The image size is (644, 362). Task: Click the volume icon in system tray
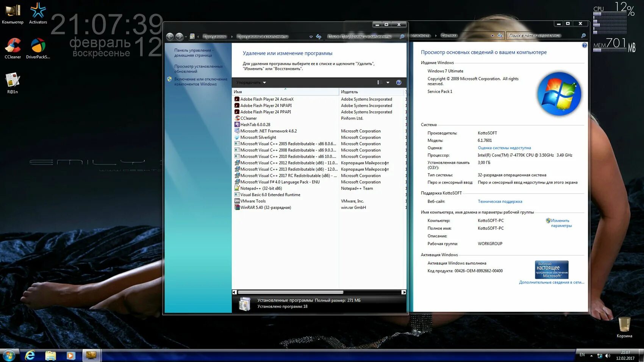tap(608, 356)
